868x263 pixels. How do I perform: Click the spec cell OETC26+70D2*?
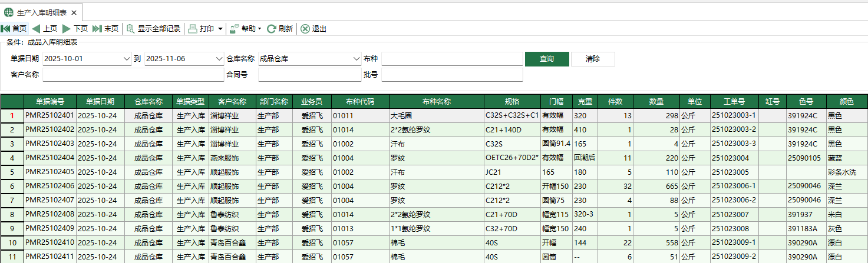pos(512,158)
